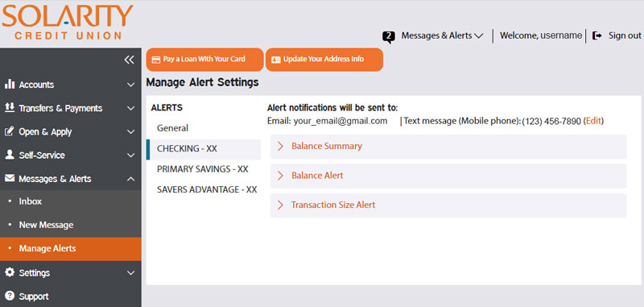Collapse the sidebar with double-chevron icon
The image size is (644, 307).
tap(129, 60)
